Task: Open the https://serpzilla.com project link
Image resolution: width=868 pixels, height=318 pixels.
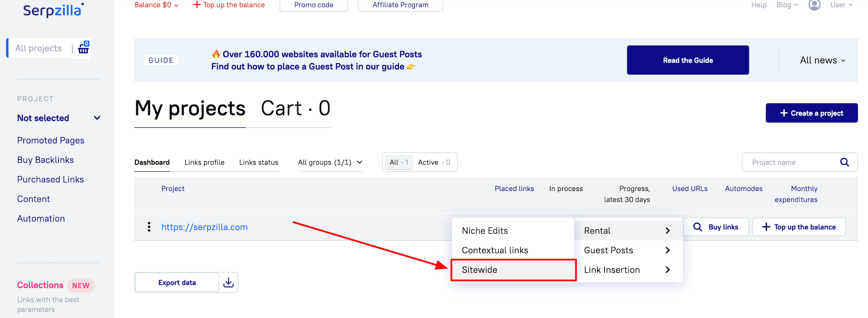Action: point(204,227)
